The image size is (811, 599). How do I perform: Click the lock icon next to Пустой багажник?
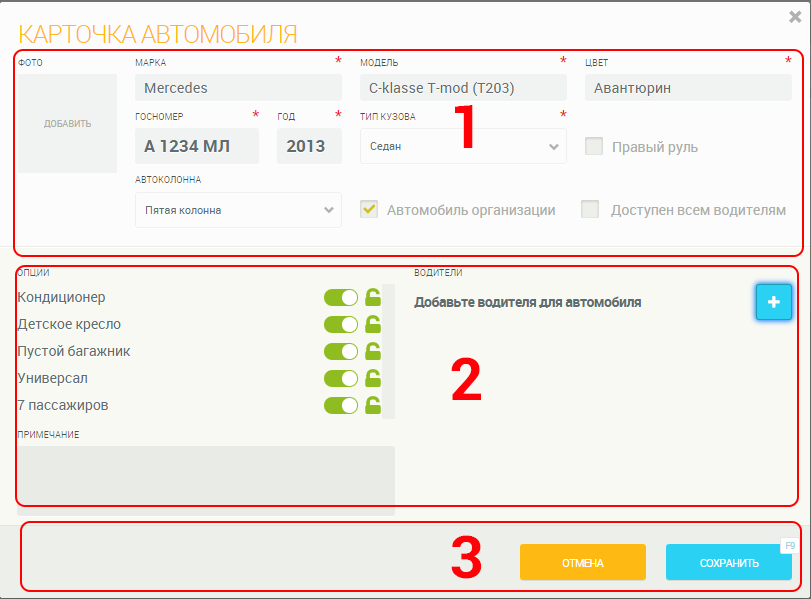click(372, 351)
